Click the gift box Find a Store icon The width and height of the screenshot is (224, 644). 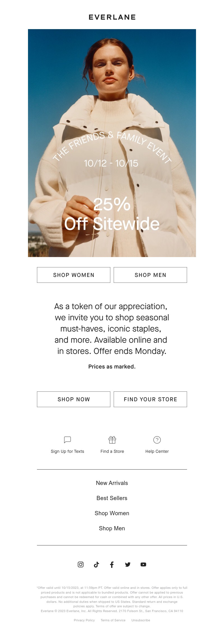click(112, 440)
